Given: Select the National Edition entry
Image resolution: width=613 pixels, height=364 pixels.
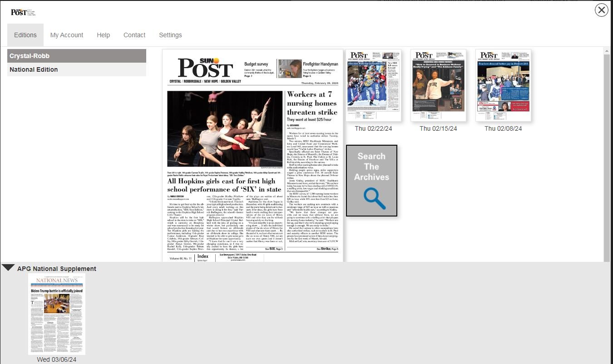Looking at the screenshot, I should [x=76, y=69].
